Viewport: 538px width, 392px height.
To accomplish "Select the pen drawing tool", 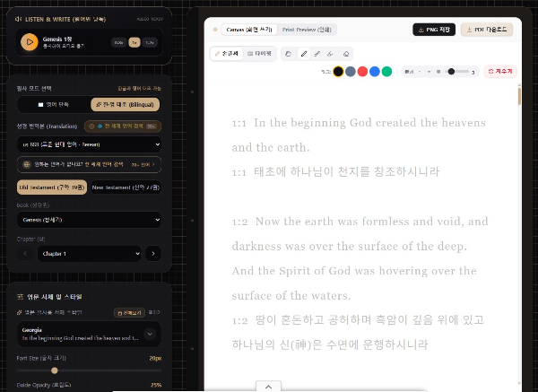I will [304, 54].
